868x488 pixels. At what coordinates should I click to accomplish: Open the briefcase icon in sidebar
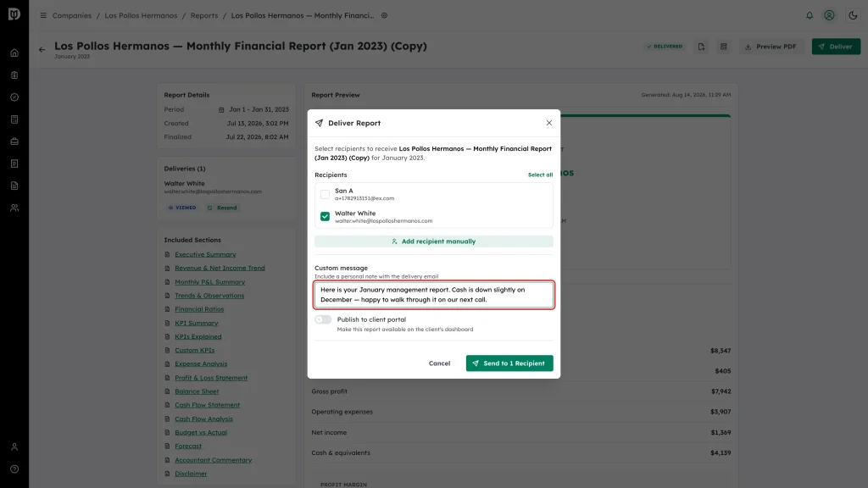[x=14, y=141]
